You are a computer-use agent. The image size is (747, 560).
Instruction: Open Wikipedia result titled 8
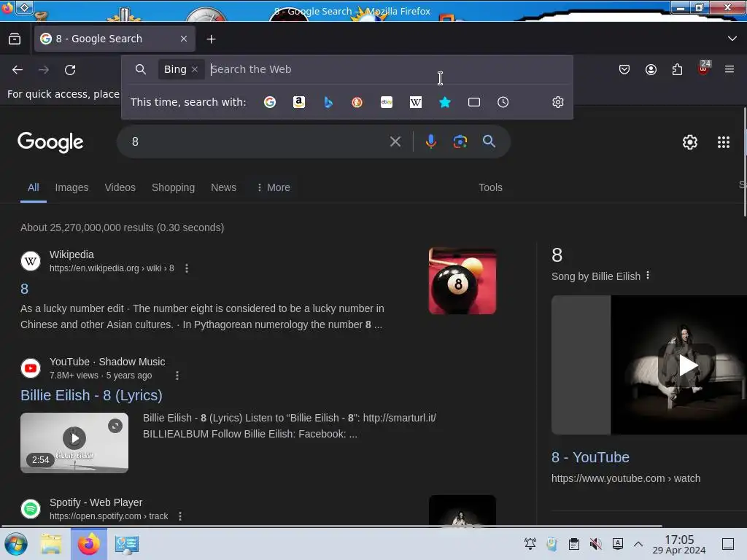(24, 289)
